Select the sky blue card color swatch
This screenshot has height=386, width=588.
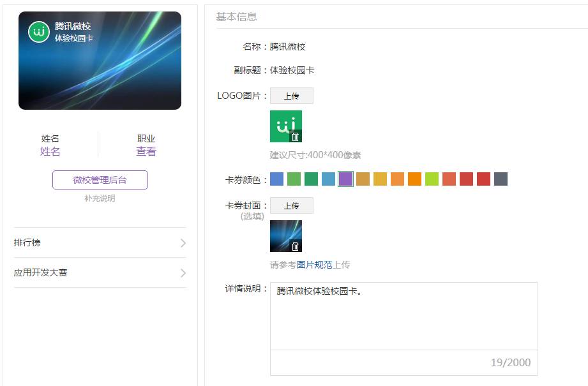point(329,179)
